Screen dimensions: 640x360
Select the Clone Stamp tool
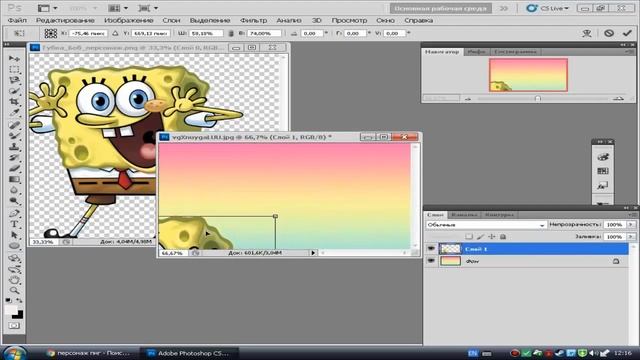[x=14, y=147]
